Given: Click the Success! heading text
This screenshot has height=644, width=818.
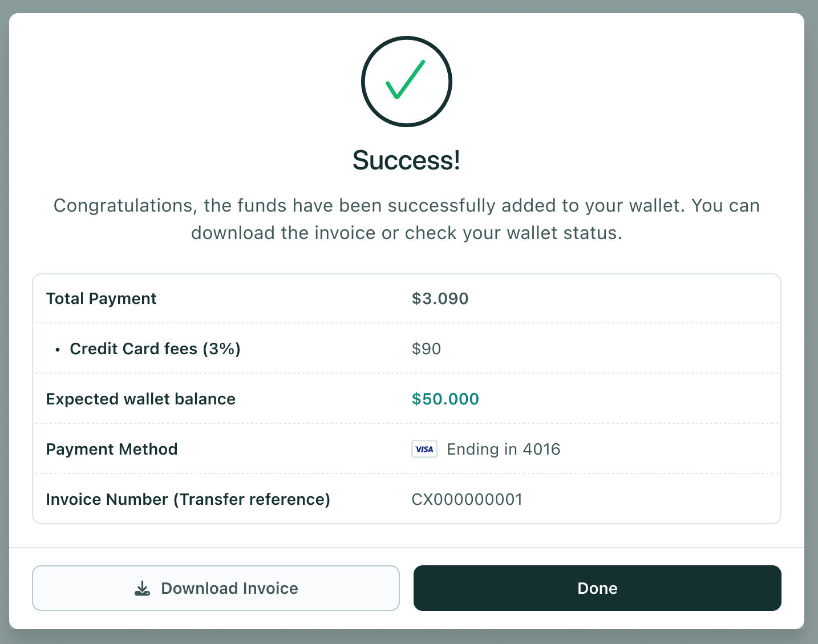Looking at the screenshot, I should tap(406, 160).
